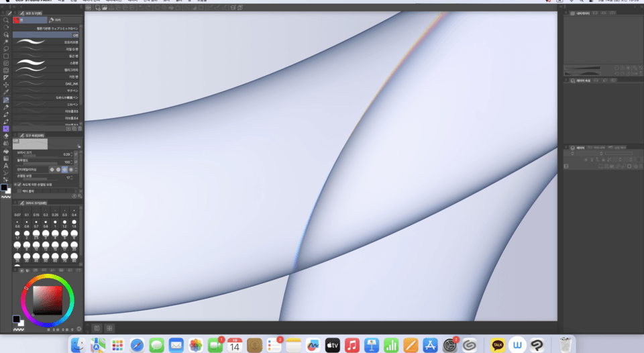The image size is (644, 353).
Task: Pick brush size preset 2.5
Action: pos(36,234)
